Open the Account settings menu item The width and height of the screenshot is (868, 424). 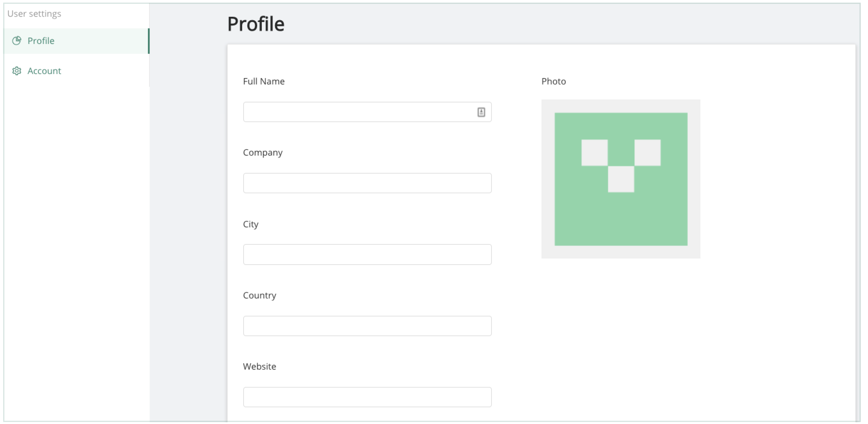tap(44, 71)
